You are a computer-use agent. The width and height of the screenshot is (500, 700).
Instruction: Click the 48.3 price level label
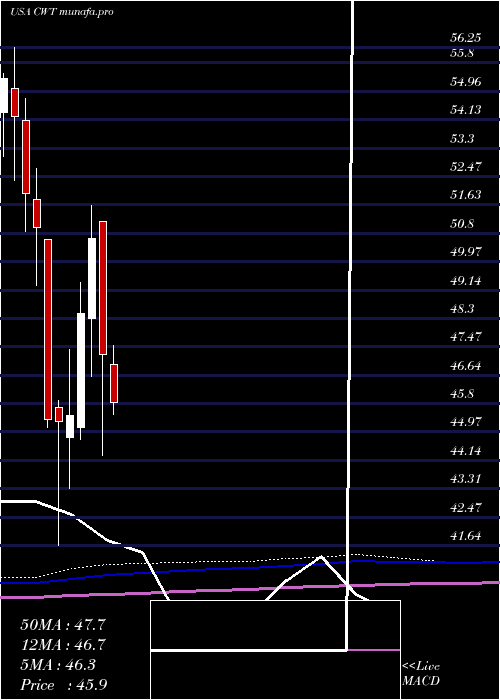(462, 308)
